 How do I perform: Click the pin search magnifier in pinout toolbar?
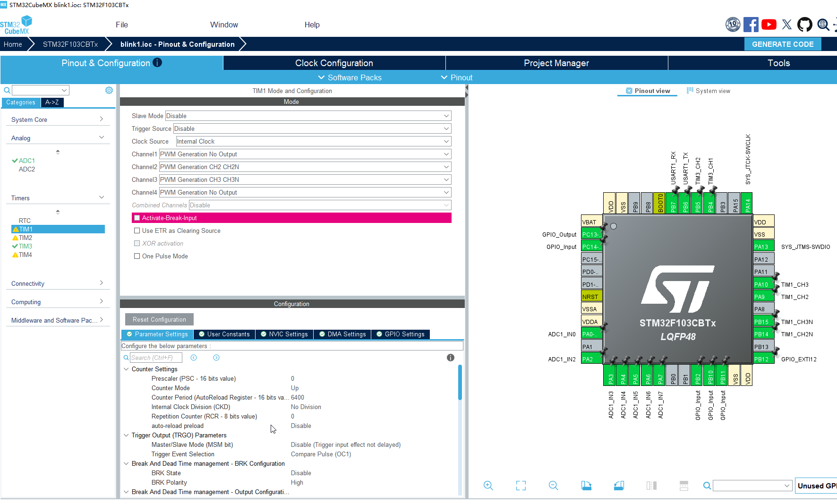[x=707, y=486]
